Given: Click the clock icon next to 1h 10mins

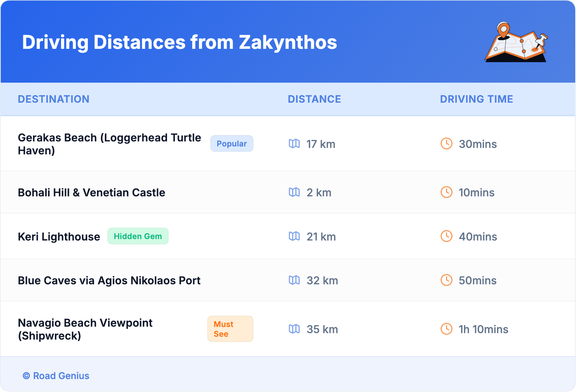Looking at the screenshot, I should click(446, 329).
